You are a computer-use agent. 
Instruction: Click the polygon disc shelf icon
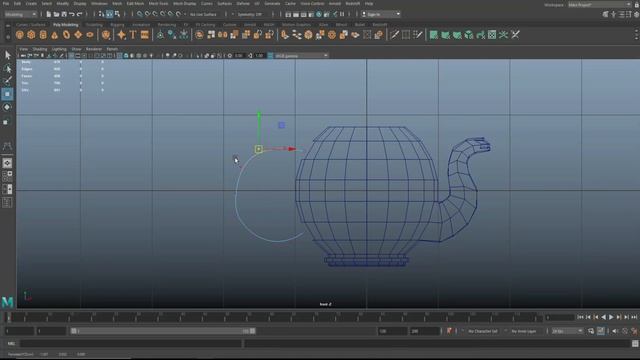[90, 35]
